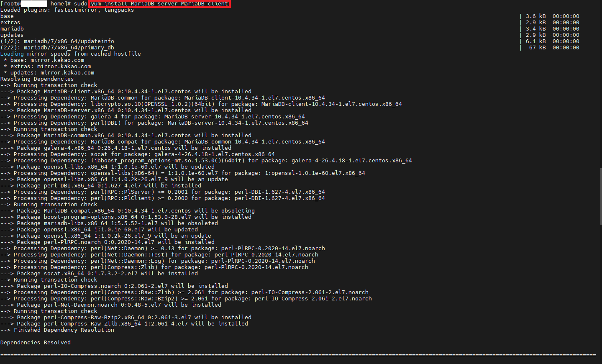The width and height of the screenshot is (602, 364).
Task: Click the 'galera-4 for package' dependency line
Action: (153, 117)
